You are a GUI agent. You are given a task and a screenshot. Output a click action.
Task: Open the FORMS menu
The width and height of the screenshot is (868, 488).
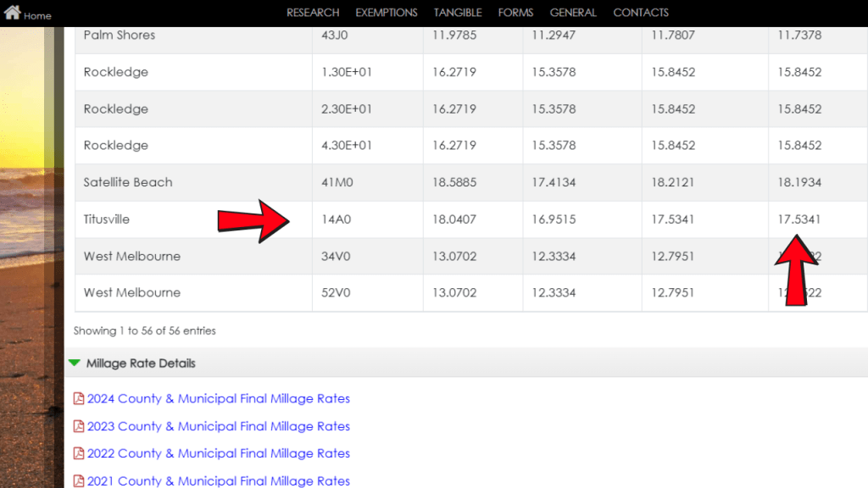(515, 12)
